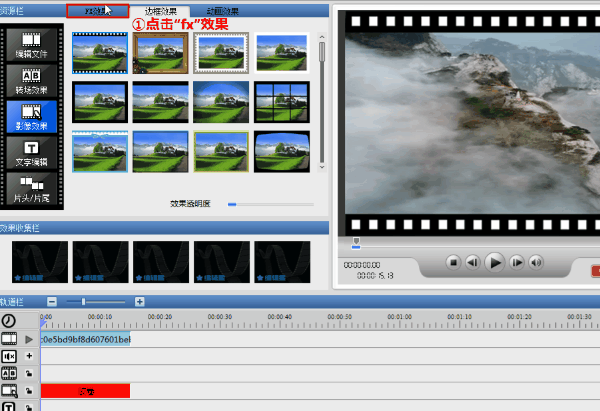
Task: Switch to the 动画效果 animation effects tab
Action: pyautogui.click(x=222, y=11)
